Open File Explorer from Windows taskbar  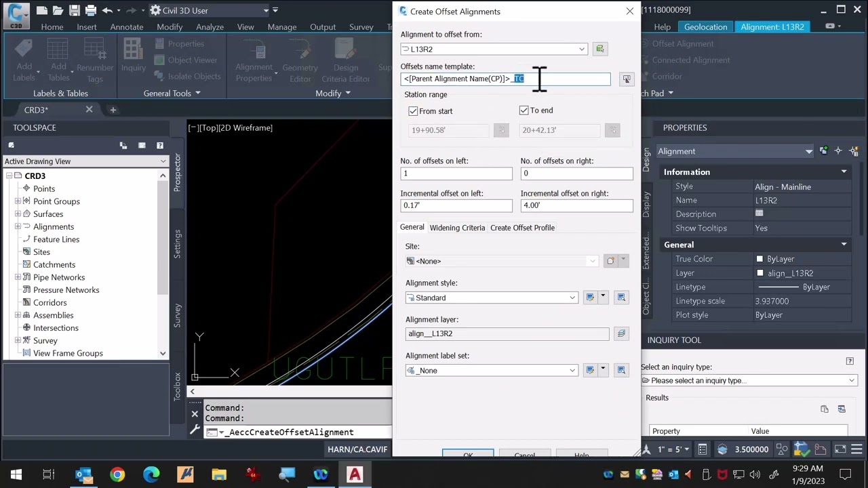tap(219, 474)
